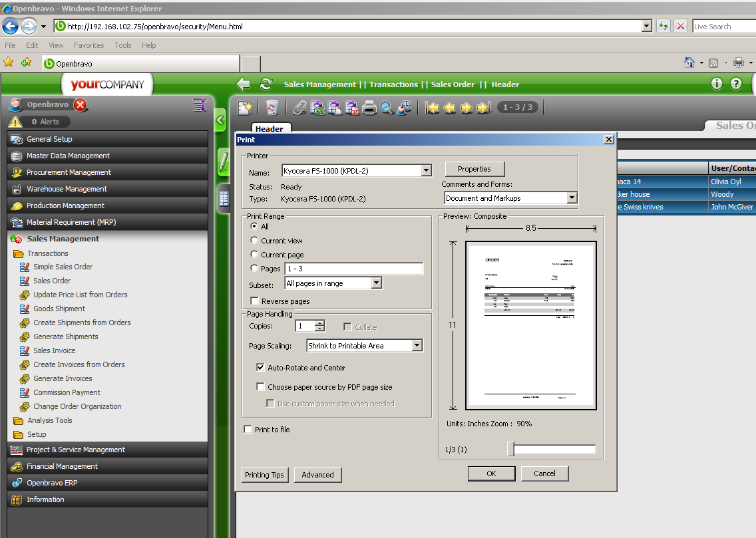The image size is (756, 538).
Task: Click the printer icon in toolbar
Action: (369, 107)
